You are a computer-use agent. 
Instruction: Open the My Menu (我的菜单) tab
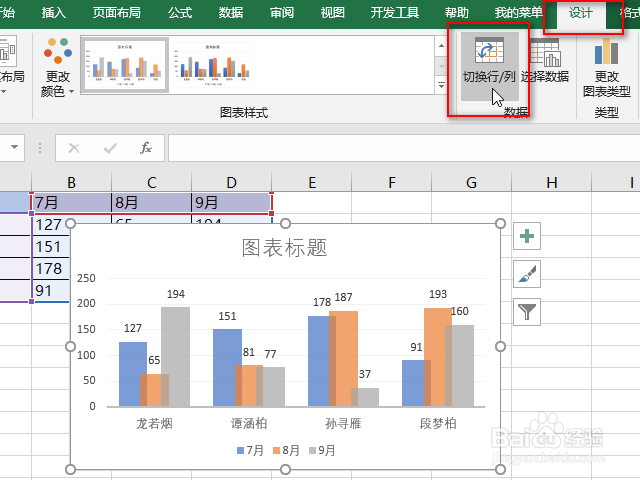[x=518, y=13]
